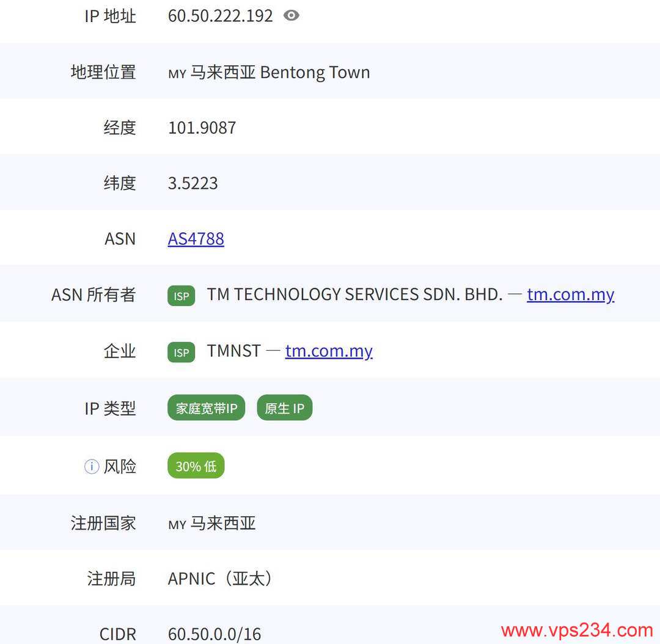
Task: Click the ISP badge beside 企业
Action: click(180, 351)
